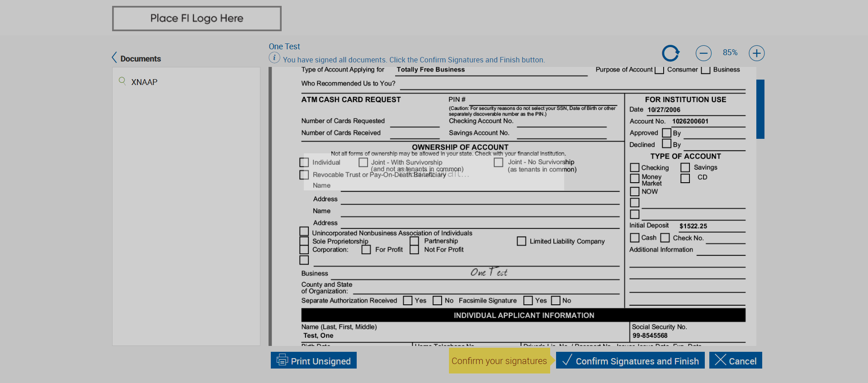This screenshot has width=868, height=383.
Task: Check No for Facsimile Signature
Action: coord(556,300)
